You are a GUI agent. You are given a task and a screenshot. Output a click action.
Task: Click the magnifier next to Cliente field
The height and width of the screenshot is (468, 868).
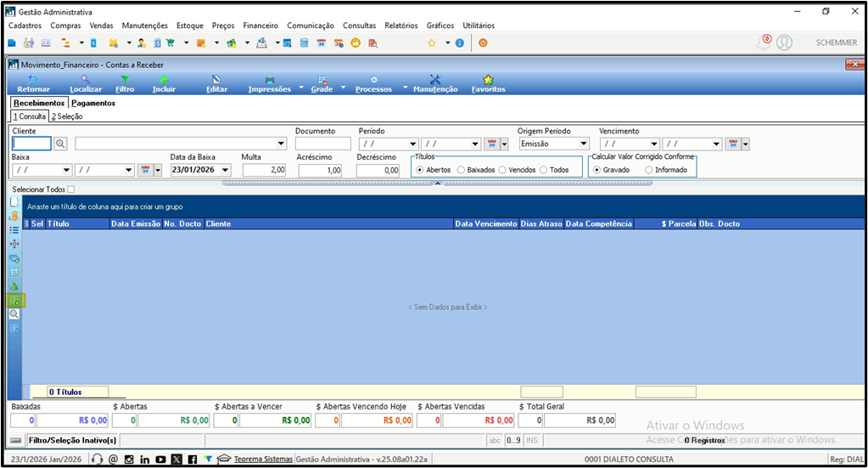[60, 144]
